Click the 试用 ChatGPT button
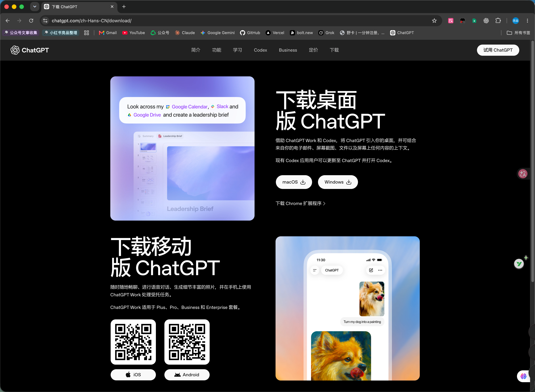The height and width of the screenshot is (392, 535). pos(498,50)
